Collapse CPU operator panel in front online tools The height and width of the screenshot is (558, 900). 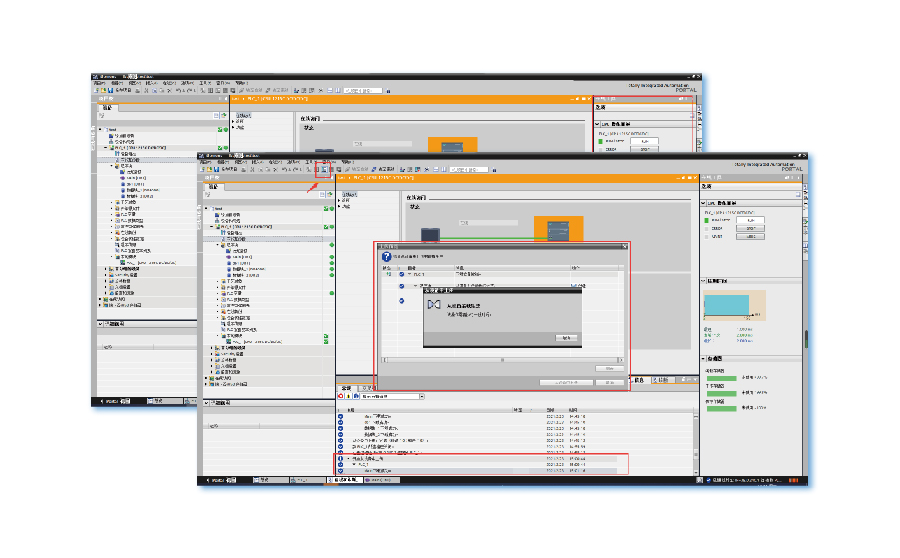[703, 203]
